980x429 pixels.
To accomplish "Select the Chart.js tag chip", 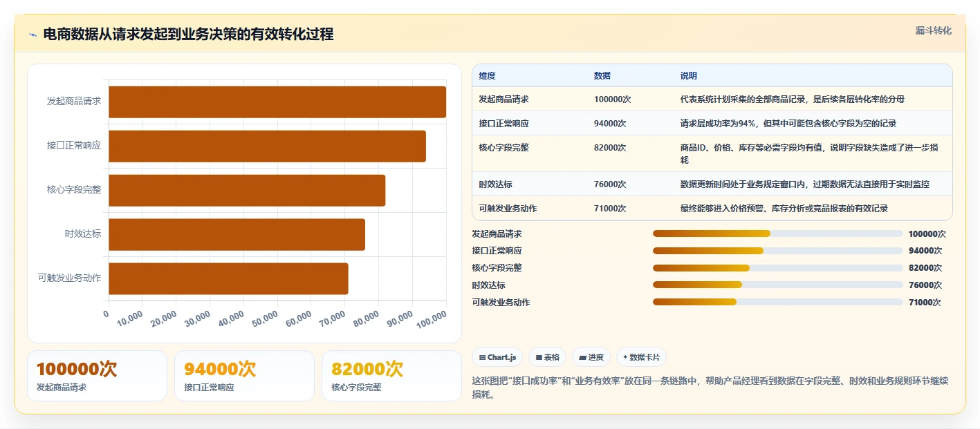I will pos(497,357).
